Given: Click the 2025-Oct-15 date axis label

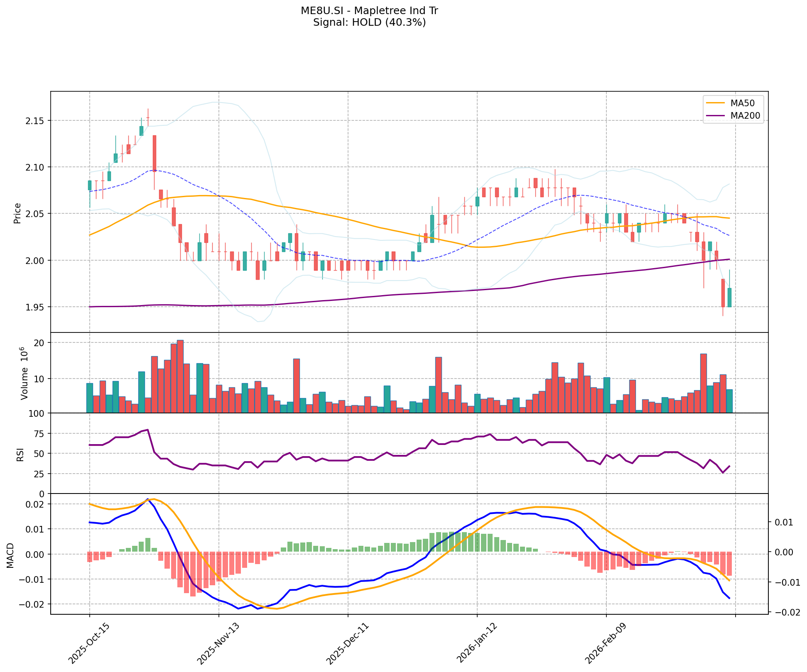Looking at the screenshot, I should pos(89,643).
